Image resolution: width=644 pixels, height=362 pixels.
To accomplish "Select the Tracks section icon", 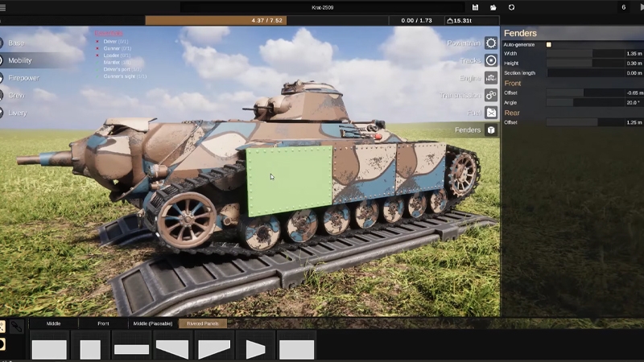I will tap(490, 60).
